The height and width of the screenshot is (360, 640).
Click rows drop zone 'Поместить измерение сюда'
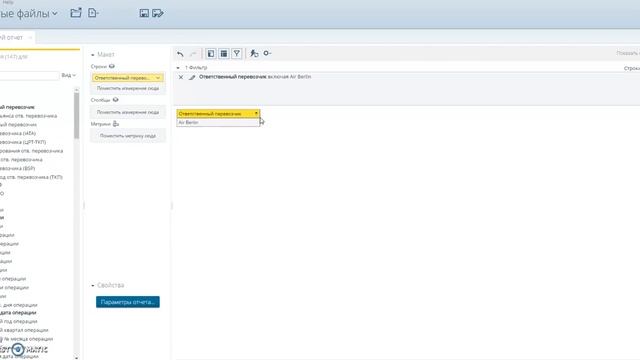128,88
